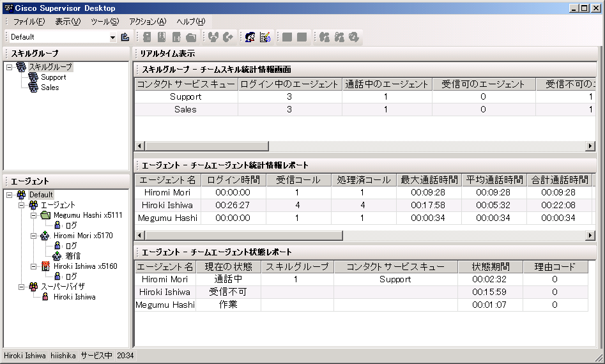Collapse the エージェント tree node
This screenshot has width=605, height=364.
22,205
